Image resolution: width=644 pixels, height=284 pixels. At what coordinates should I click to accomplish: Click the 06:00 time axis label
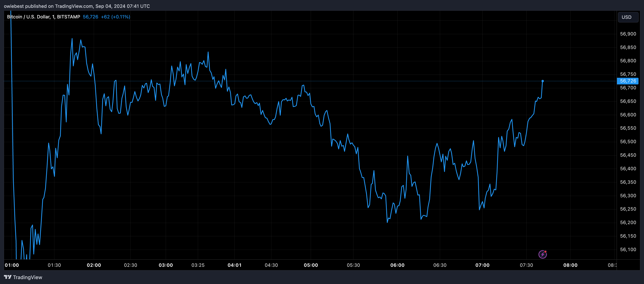coord(397,265)
